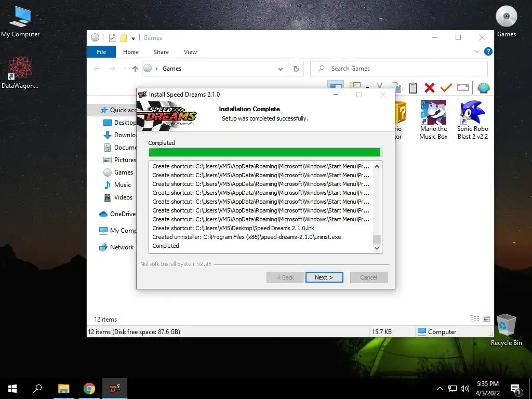Click the Explorer help question mark icon
This screenshot has height=399, width=532.
[488, 51]
